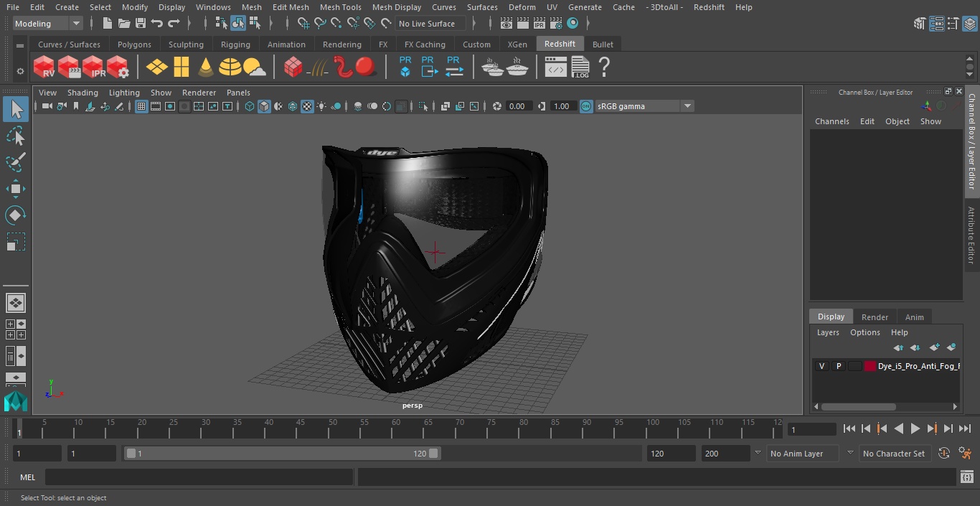Click the Save scene floppy icon
The image size is (980, 506).
(141, 24)
